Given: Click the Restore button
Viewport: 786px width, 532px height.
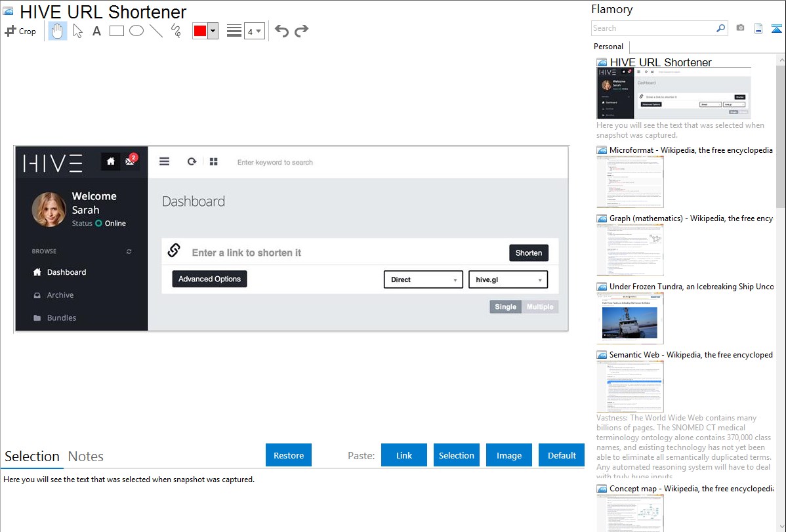Looking at the screenshot, I should (x=289, y=455).
